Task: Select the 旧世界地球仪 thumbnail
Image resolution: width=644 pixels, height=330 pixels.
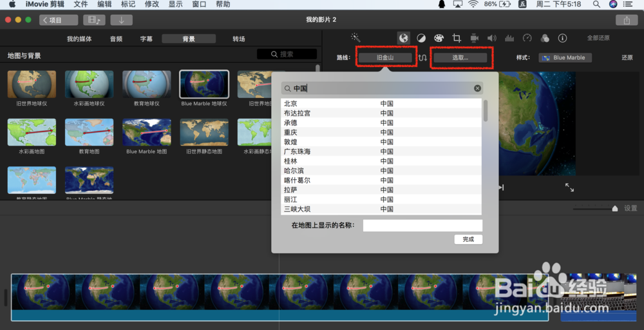Action: pos(32,84)
